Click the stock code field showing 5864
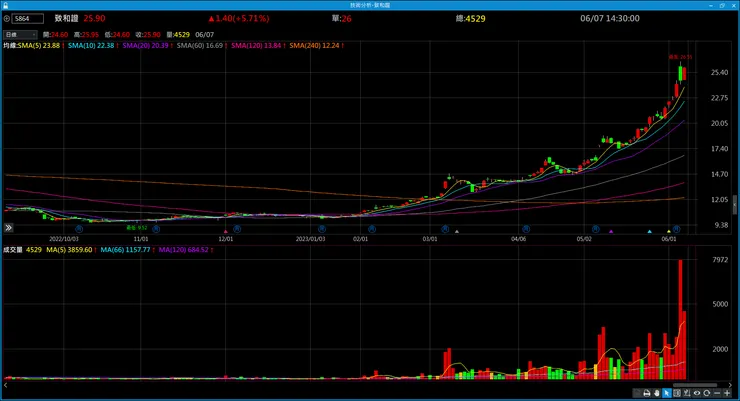The height and width of the screenshot is (401, 740). coord(28,18)
